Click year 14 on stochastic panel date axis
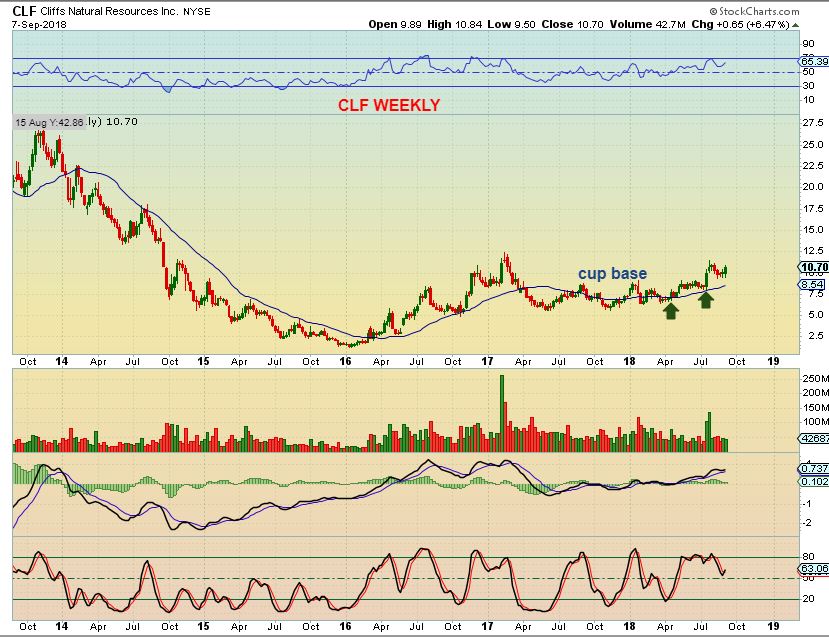829x637 pixels. coord(62,626)
